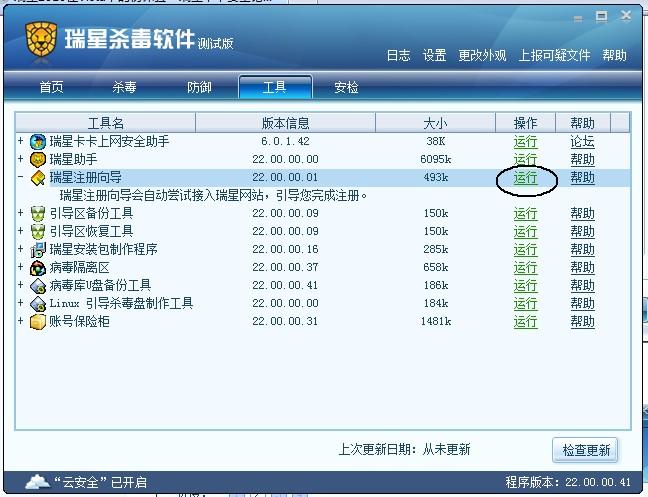Open 上报可疑文件 in top menu
The width and height of the screenshot is (648, 497).
[x=554, y=55]
